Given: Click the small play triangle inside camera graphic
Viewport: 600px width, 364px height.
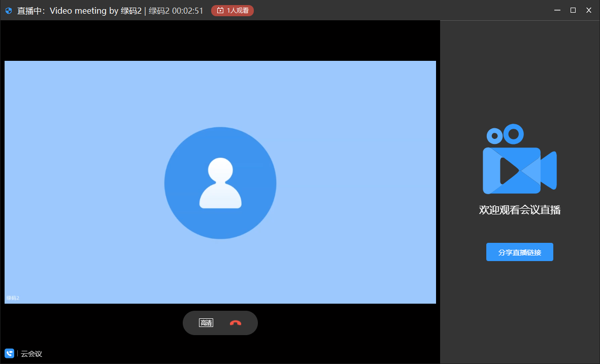Looking at the screenshot, I should coord(508,170).
